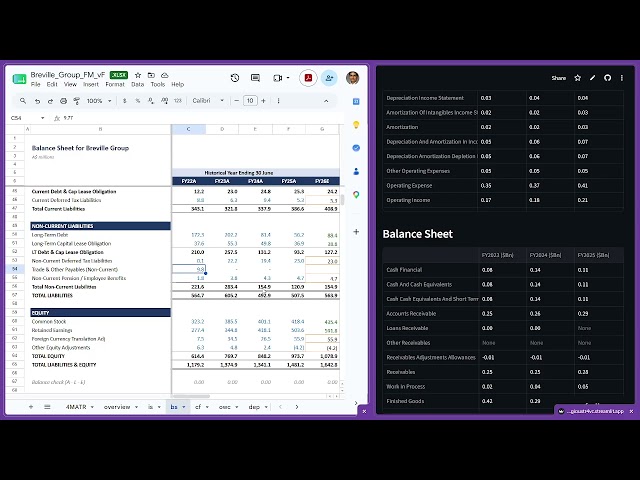Click the share with people icon

tap(329, 78)
